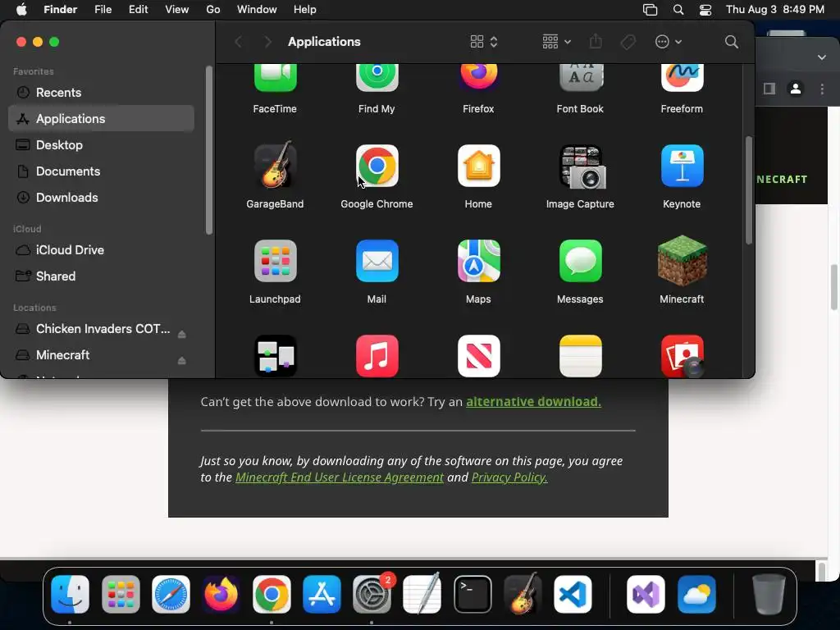The image size is (840, 630).
Task: Click the Finder sidebar scrollbar
Action: 209,150
